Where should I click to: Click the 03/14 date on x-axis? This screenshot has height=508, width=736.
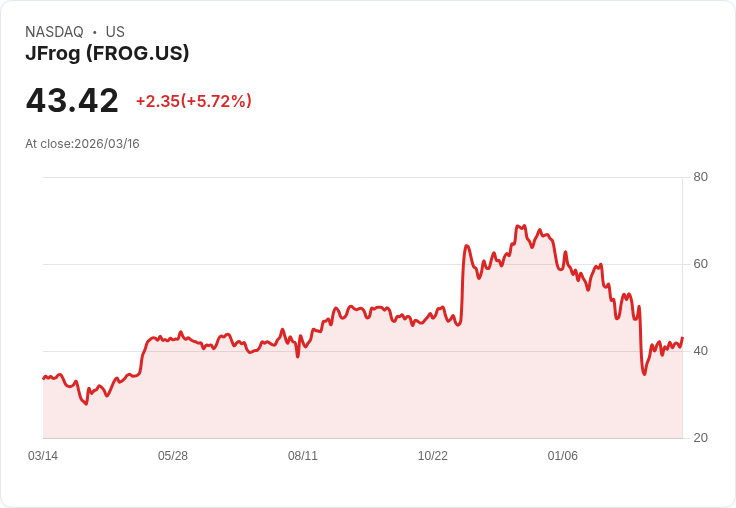pos(43,456)
